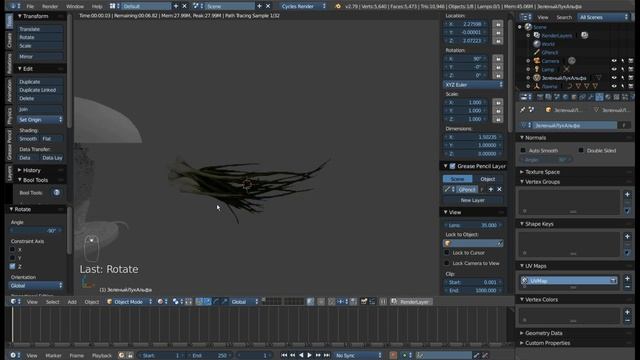Open the Orientation Global dropdown in Rotate panel
Image resolution: width=640 pixels, height=360 pixels.
36,285
